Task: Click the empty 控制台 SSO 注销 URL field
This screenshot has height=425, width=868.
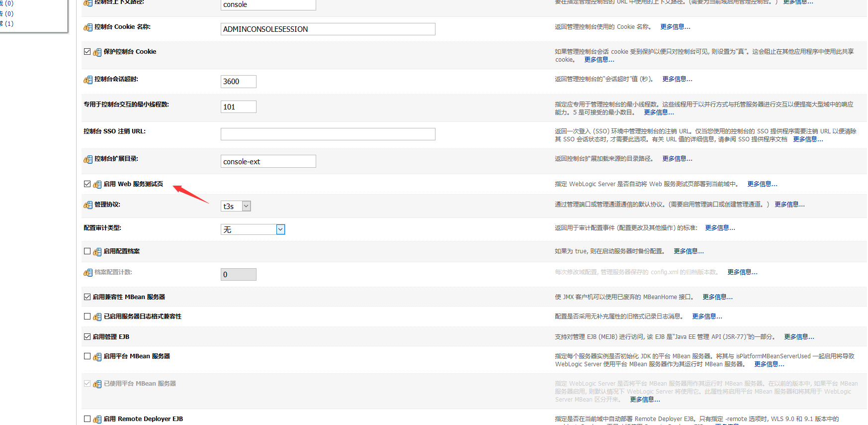Action: coord(328,134)
